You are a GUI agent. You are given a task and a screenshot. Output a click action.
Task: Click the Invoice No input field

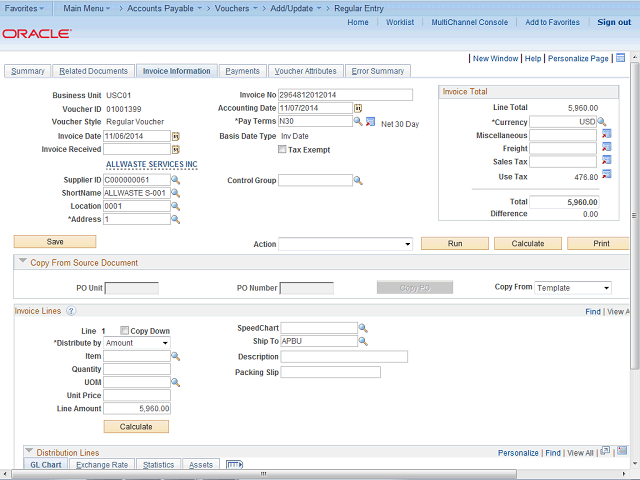coord(345,95)
